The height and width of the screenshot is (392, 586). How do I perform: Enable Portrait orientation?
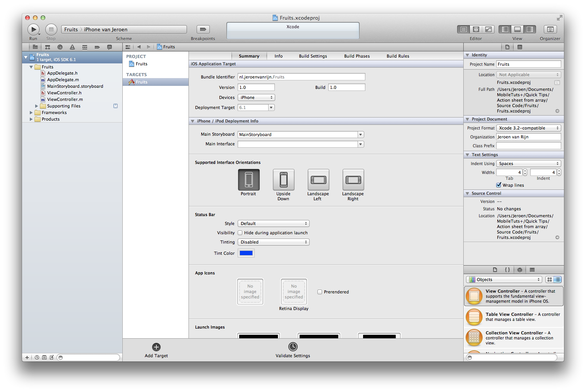coord(249,180)
